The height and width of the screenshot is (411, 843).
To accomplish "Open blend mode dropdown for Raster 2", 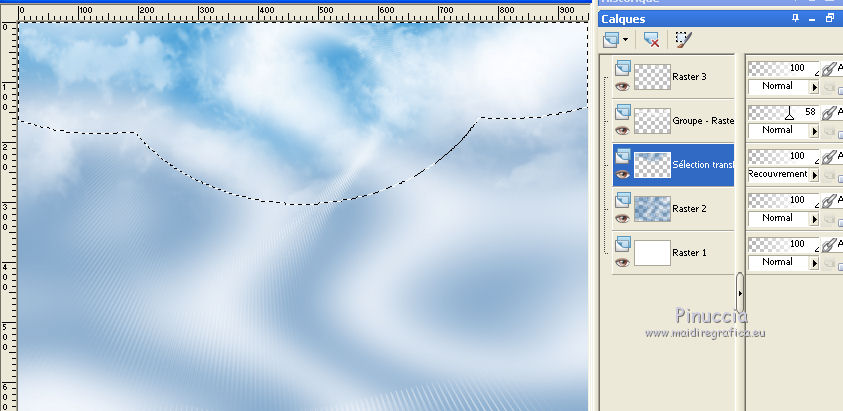I will pos(814,219).
